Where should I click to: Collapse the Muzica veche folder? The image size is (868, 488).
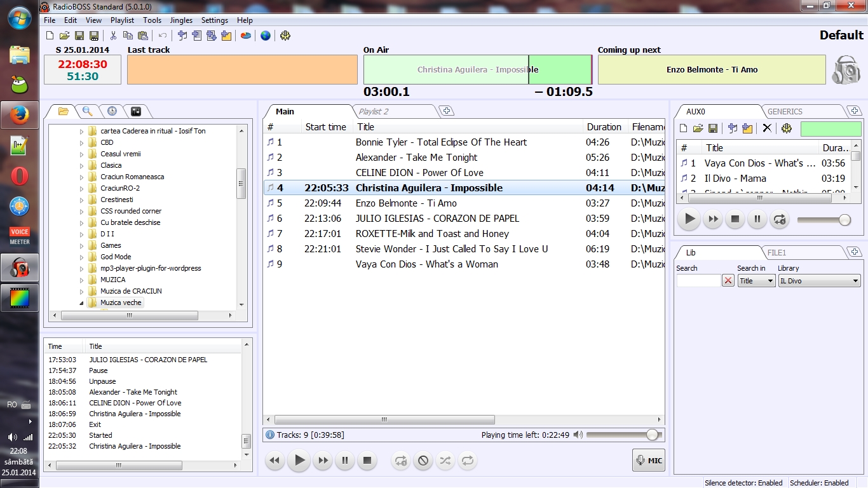point(81,302)
